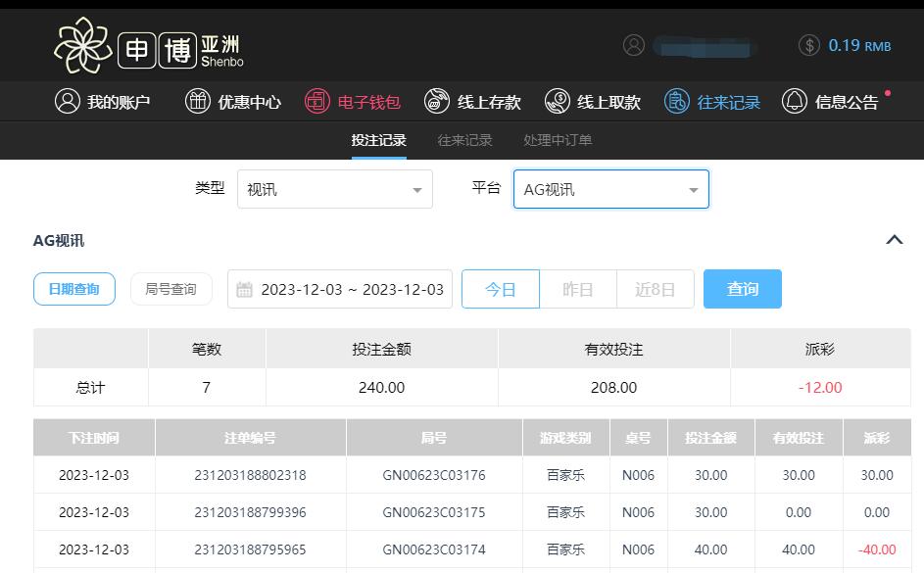Select the 今日 date range option
Viewport: 924px width, 573px height.
(x=500, y=289)
